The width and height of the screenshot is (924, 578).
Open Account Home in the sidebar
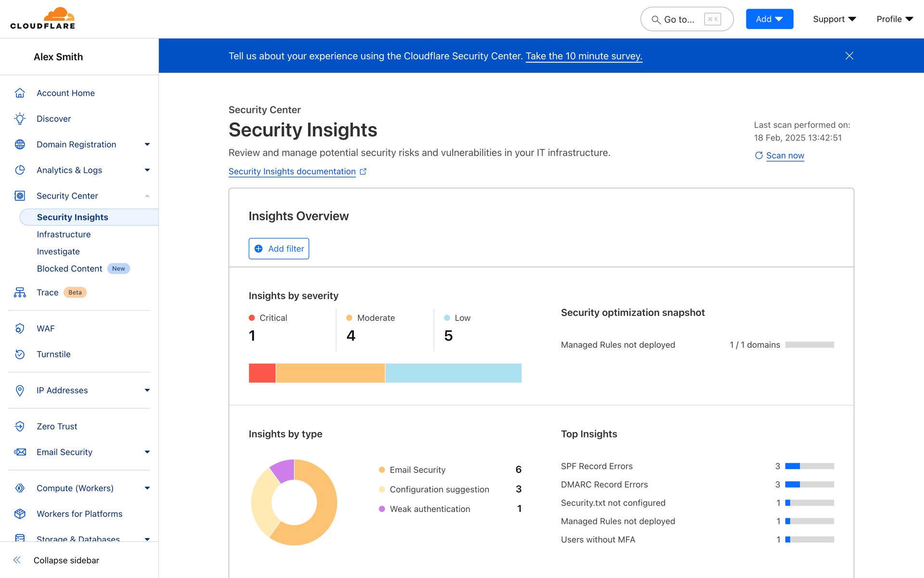point(65,93)
